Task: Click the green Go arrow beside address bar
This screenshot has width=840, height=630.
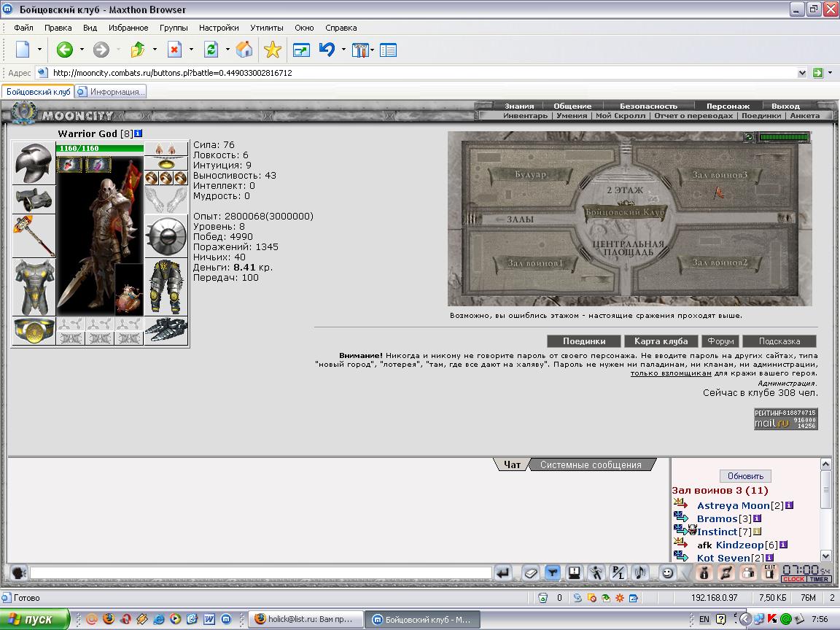Action: [817, 73]
